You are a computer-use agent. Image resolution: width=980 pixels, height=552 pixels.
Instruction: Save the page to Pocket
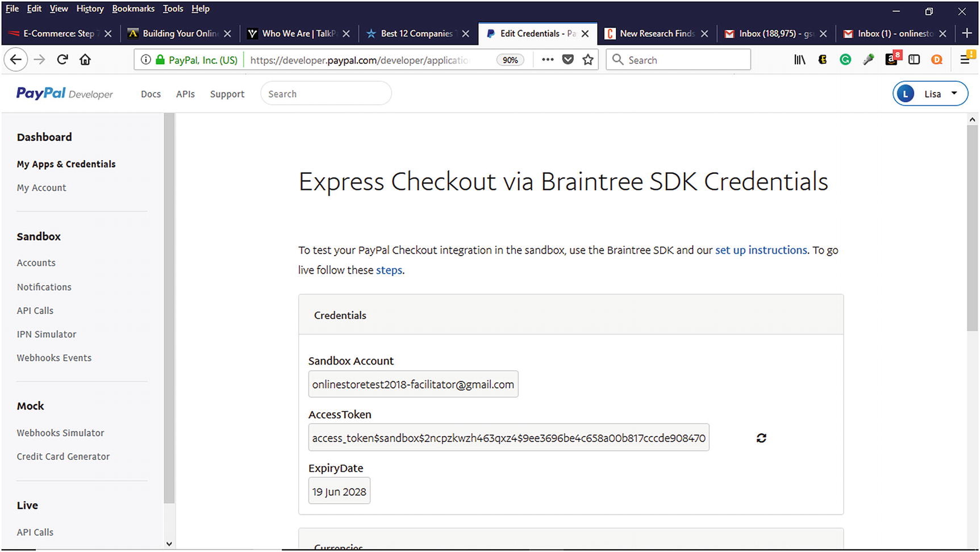pos(568,60)
